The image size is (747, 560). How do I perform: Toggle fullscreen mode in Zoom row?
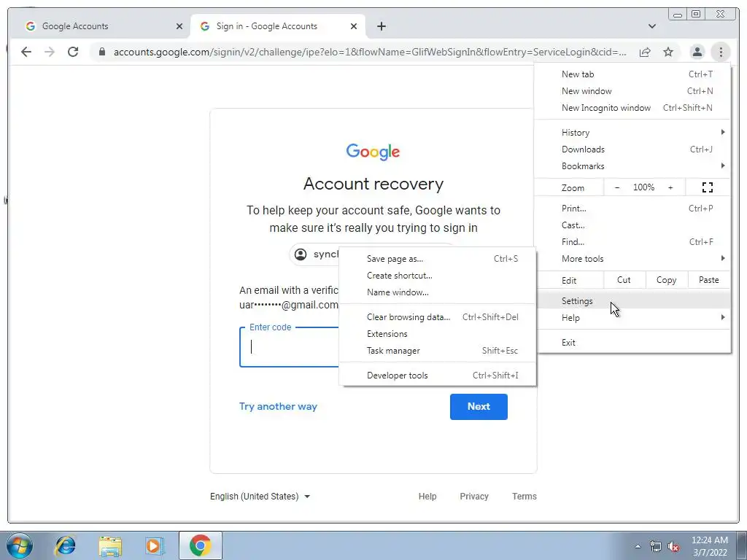(x=708, y=187)
